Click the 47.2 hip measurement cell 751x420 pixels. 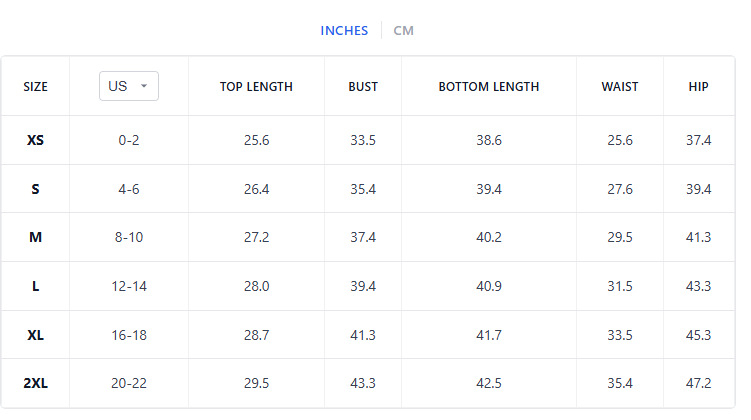(x=698, y=383)
